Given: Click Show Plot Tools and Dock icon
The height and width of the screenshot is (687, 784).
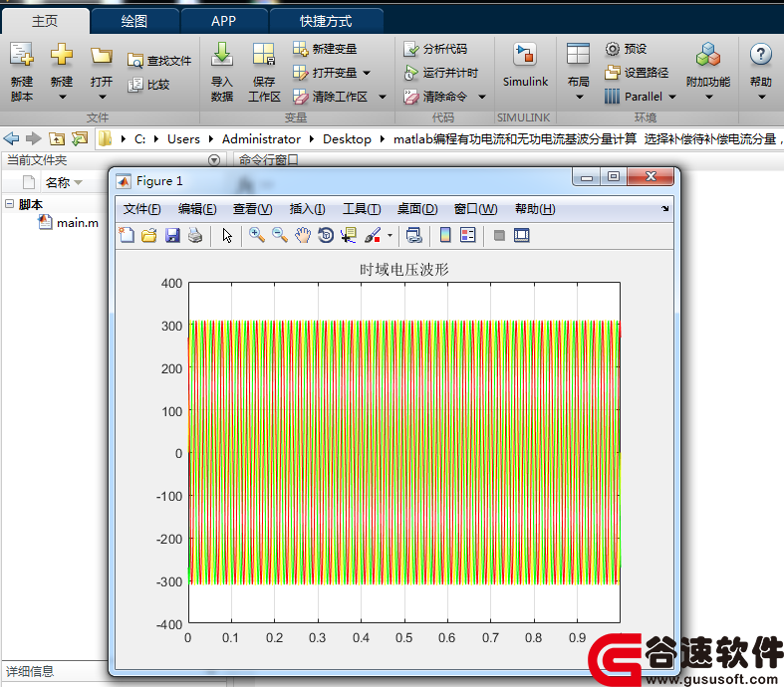Looking at the screenshot, I should (x=521, y=235).
